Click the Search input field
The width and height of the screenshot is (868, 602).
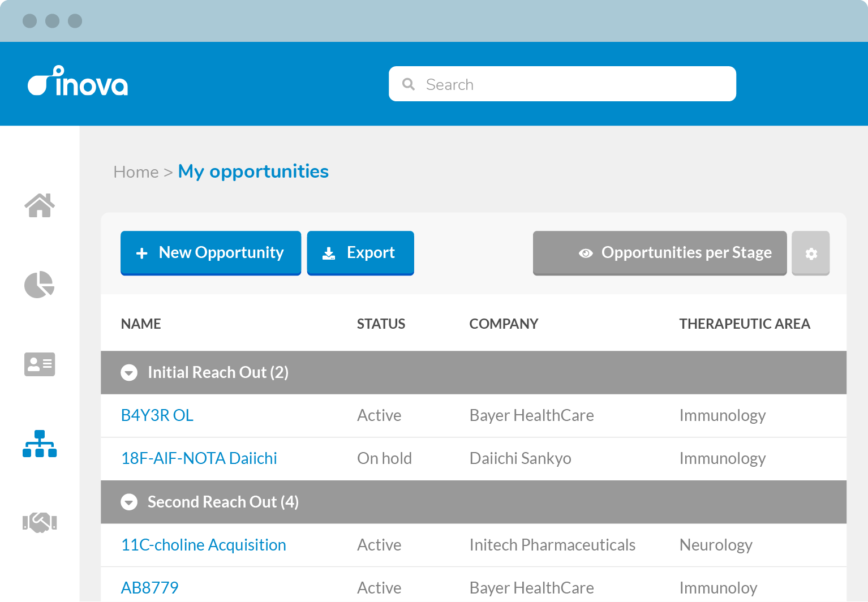tap(562, 84)
